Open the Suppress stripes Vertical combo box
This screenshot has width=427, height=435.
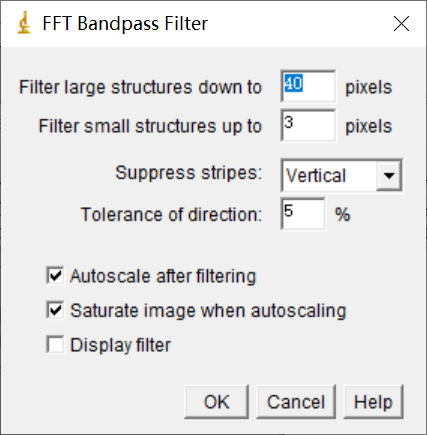342,175
